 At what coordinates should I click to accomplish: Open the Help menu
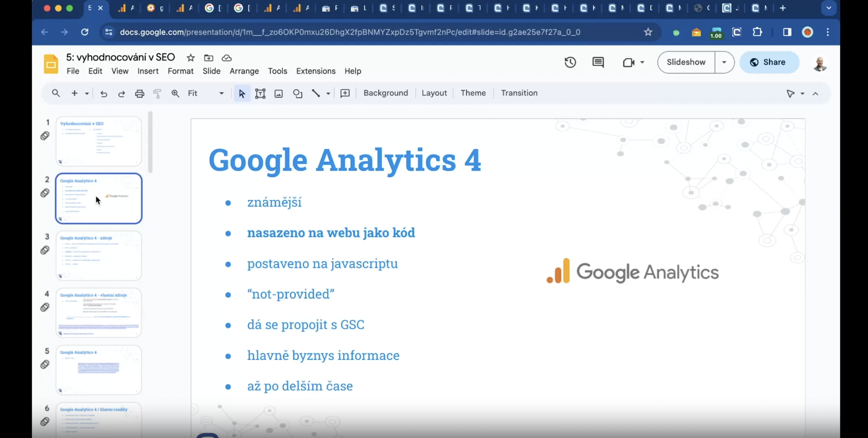353,71
